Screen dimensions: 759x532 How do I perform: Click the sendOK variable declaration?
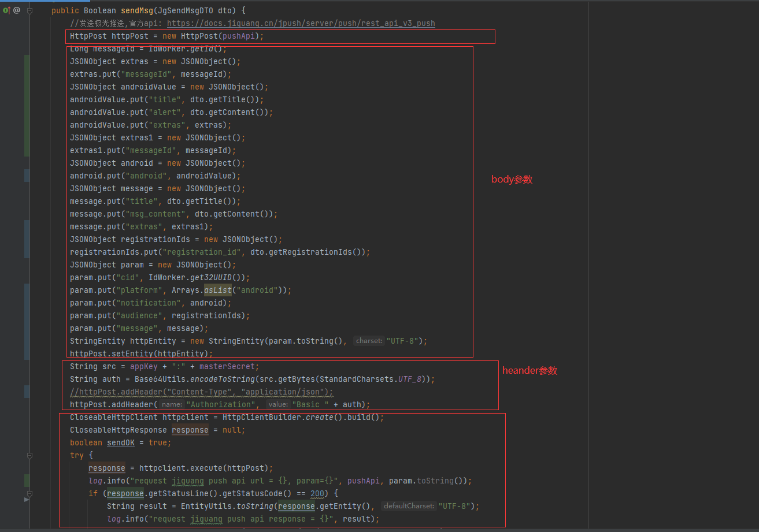tap(121, 442)
